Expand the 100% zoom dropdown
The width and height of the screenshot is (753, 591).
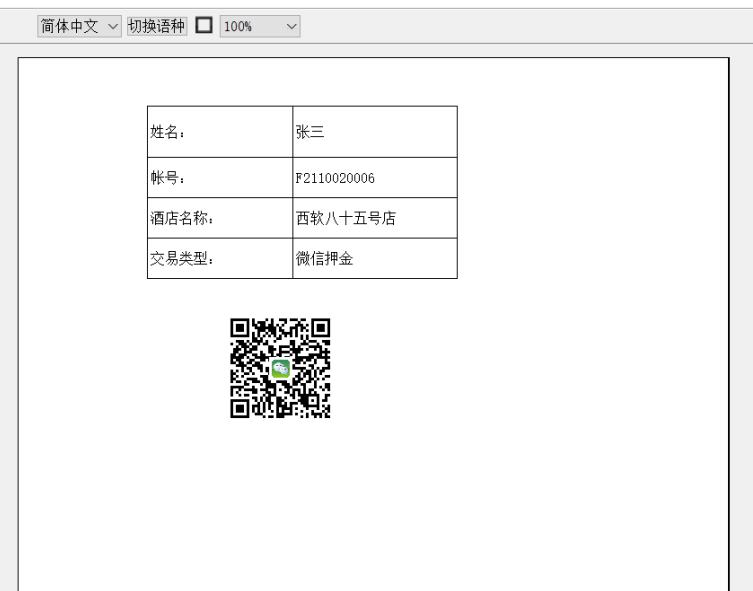point(260,26)
